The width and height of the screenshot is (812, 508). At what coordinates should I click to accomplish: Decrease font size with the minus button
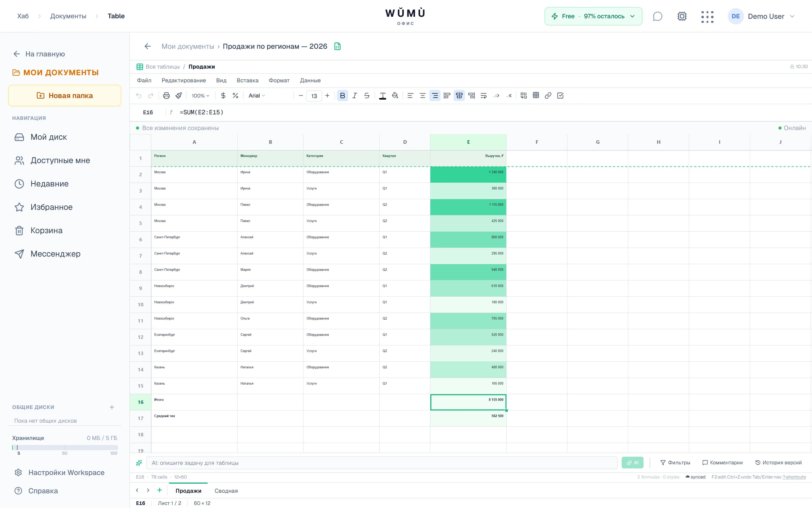pyautogui.click(x=301, y=96)
